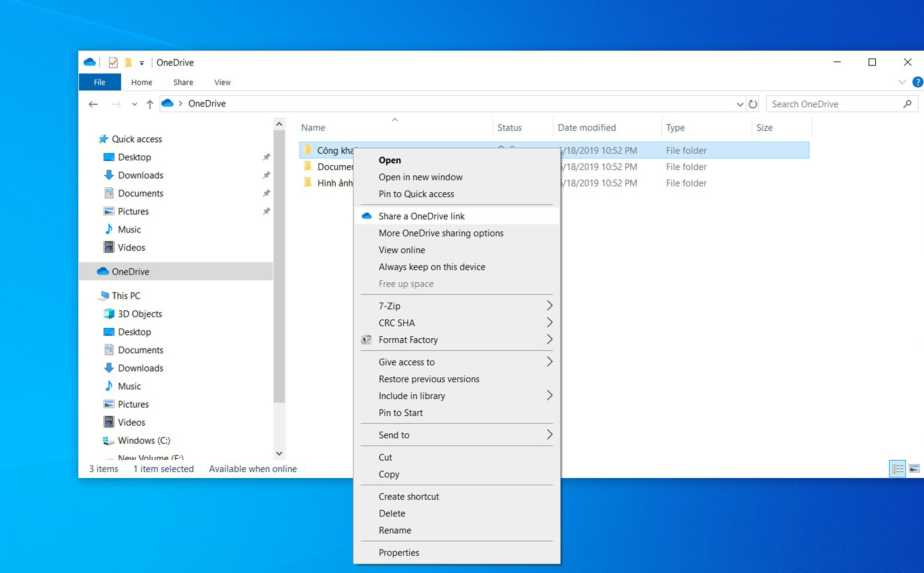Click the View online menu option
Screen dimensions: 924x573
pos(401,249)
